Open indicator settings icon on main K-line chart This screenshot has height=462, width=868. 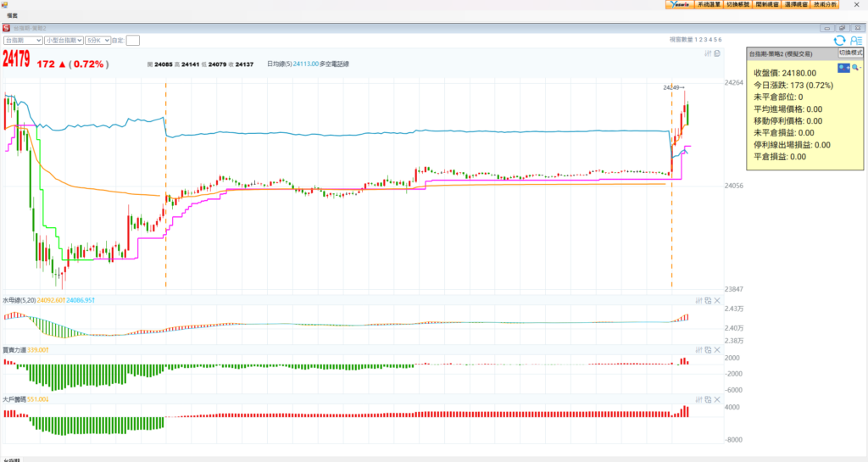[709, 53]
